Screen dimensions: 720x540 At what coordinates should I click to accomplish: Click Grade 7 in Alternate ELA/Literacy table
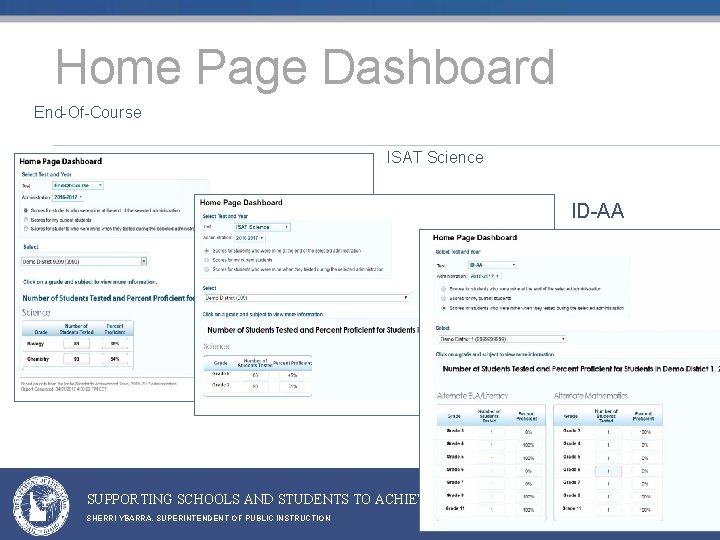point(455,483)
